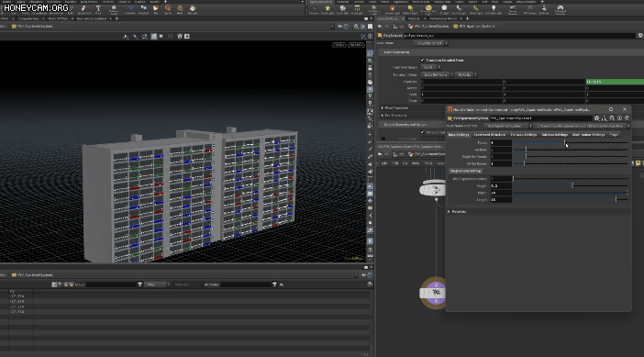Toggle the Transform Extruded Front checkbox
Viewport: 644px width, 357px height.
coord(423,60)
